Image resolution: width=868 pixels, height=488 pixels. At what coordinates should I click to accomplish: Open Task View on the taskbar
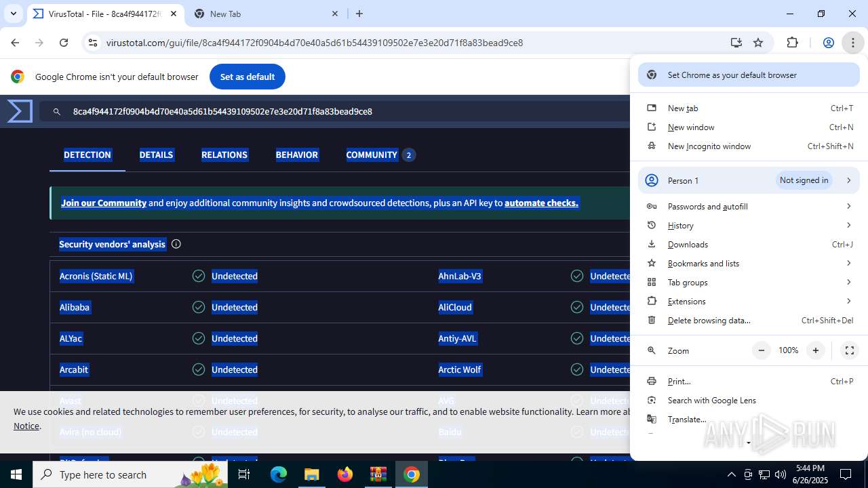[244, 474]
